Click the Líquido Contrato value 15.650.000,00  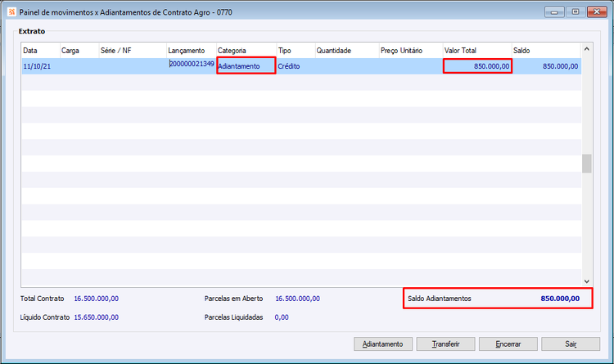coord(97,317)
